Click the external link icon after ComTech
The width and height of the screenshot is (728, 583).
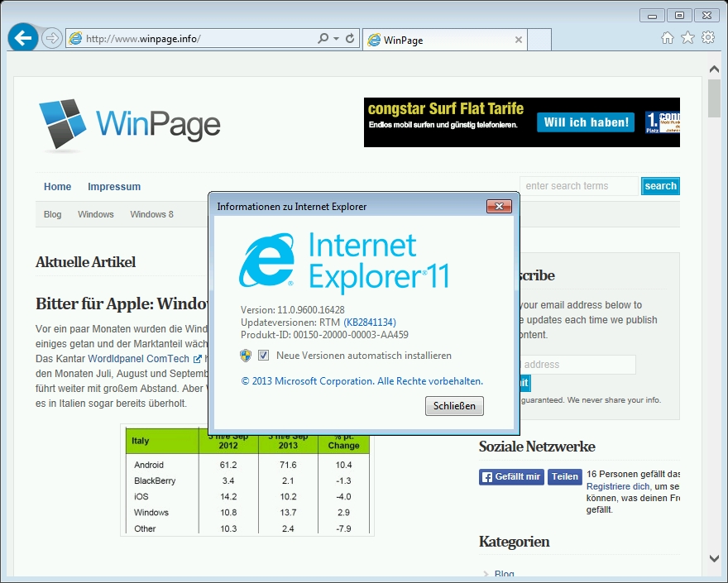[198, 359]
